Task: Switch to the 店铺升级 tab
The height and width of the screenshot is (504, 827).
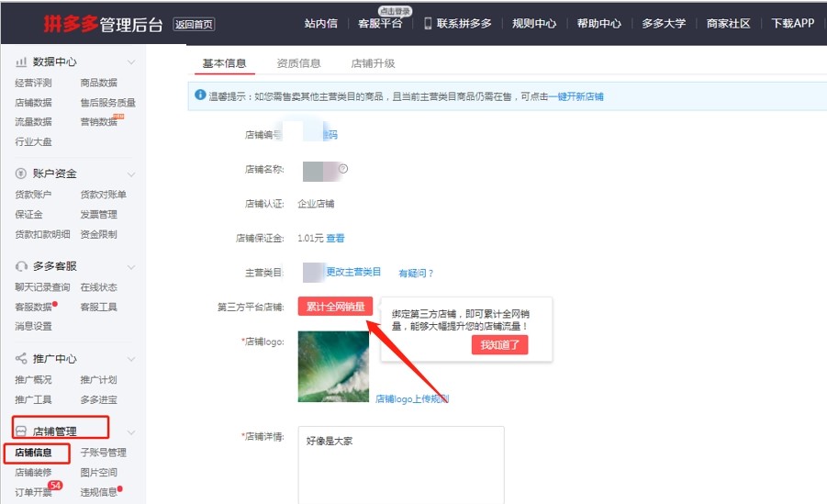Action: pyautogui.click(x=373, y=63)
